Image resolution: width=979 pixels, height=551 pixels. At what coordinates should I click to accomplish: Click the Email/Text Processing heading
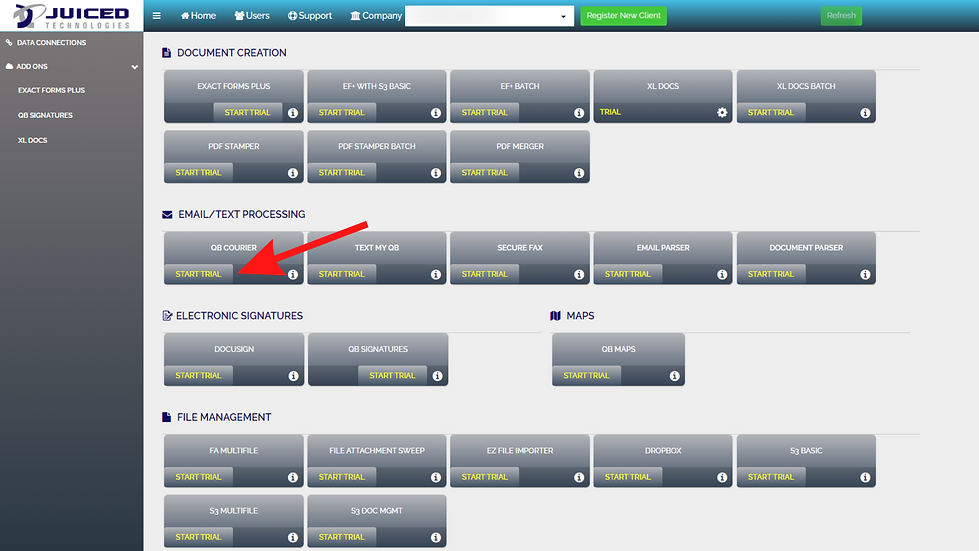click(x=242, y=214)
